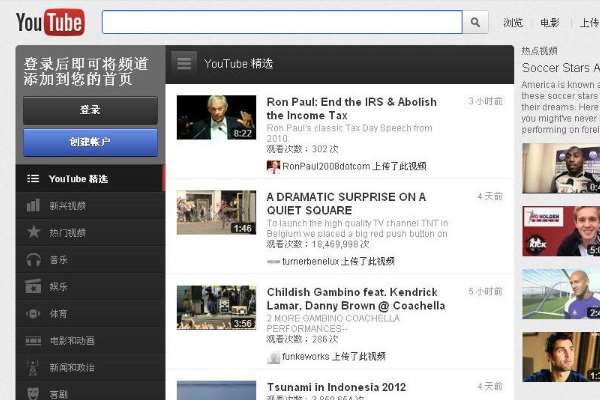Open the 电影和动画 category

pyautogui.click(x=90, y=340)
